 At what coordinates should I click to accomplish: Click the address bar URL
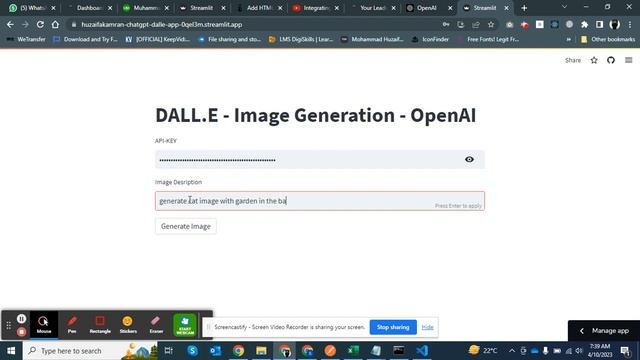pyautogui.click(x=162, y=24)
